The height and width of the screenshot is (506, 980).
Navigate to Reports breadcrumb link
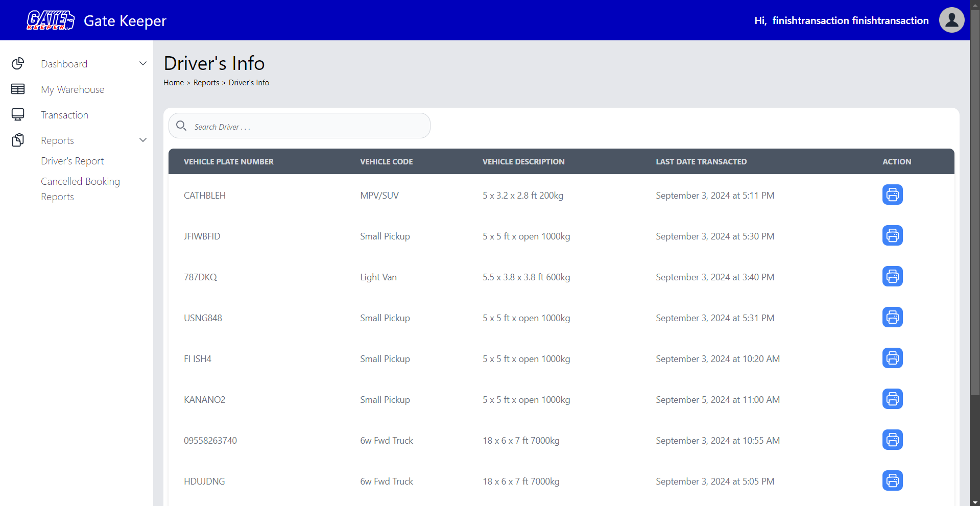pos(206,83)
